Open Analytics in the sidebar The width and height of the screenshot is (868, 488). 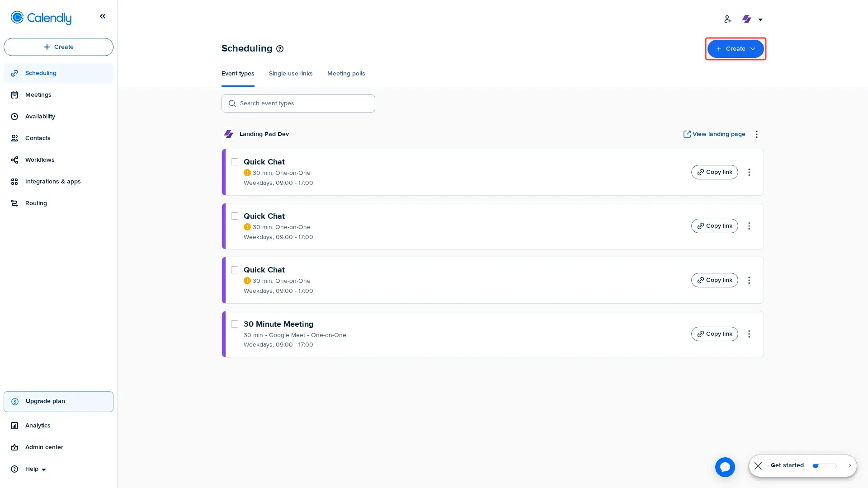pos(38,426)
